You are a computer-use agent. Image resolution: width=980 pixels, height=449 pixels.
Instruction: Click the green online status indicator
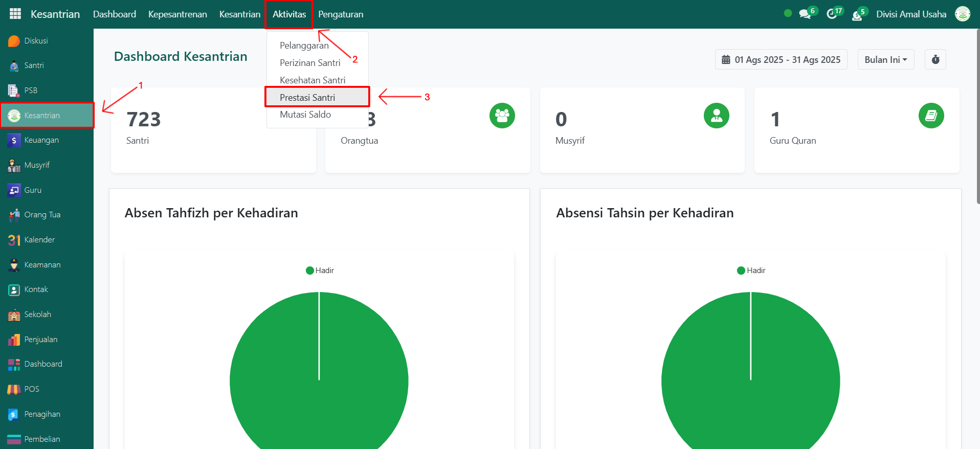pyautogui.click(x=788, y=14)
